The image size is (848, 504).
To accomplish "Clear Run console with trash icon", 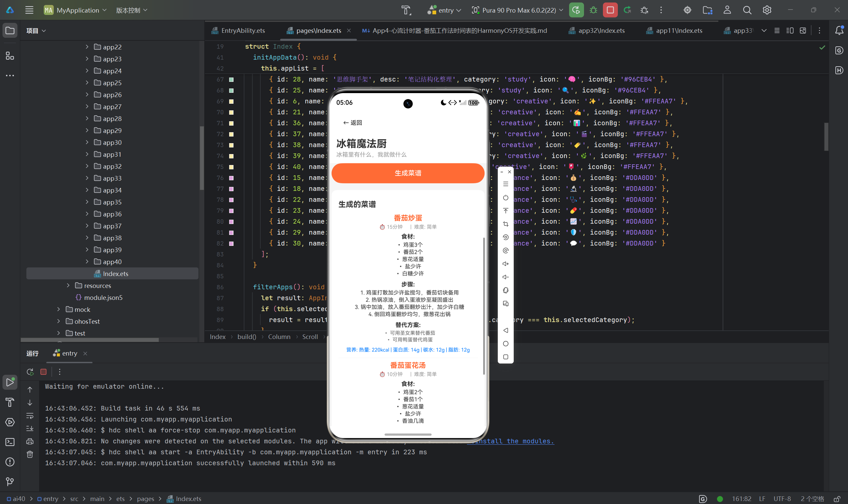I will [x=30, y=454].
